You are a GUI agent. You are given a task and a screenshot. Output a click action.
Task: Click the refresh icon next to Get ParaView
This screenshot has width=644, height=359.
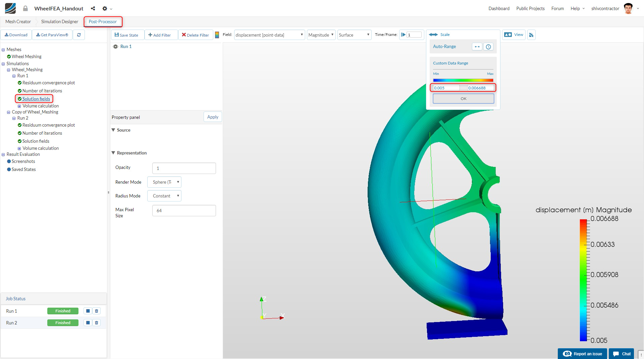[79, 35]
